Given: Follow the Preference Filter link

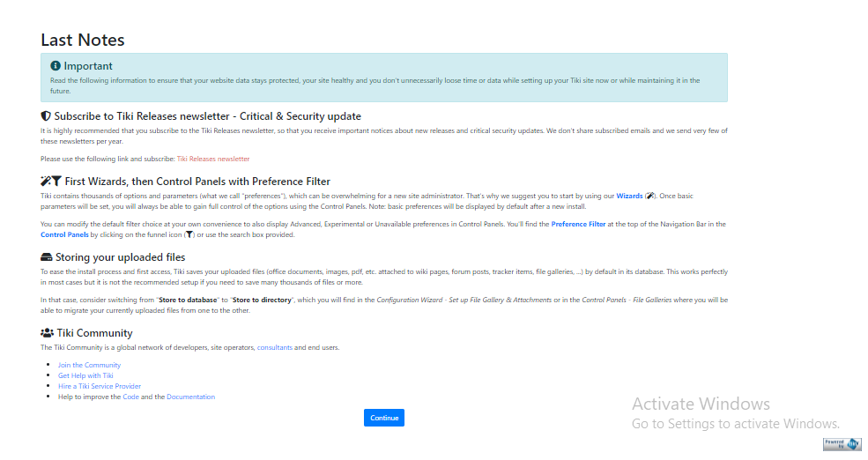Looking at the screenshot, I should (578, 225).
